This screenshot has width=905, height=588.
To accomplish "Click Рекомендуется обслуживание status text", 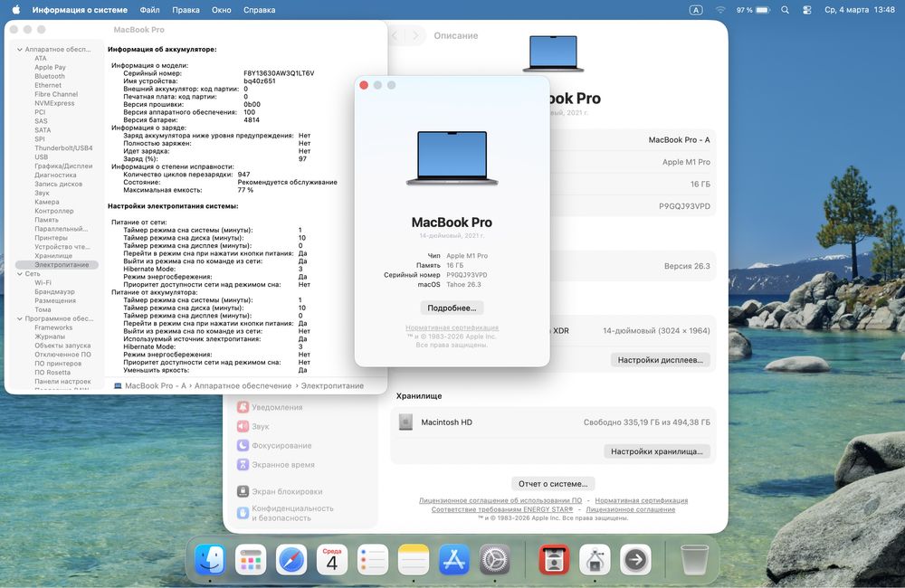I will pyautogui.click(x=288, y=183).
